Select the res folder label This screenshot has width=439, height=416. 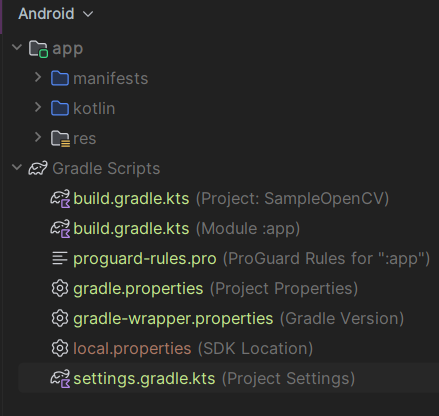tap(85, 139)
